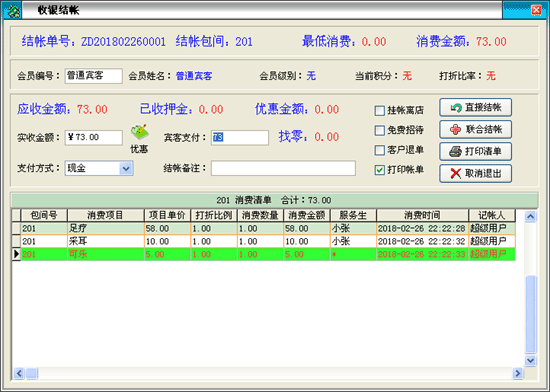Click the vertical scrollbar thumb

coord(530,314)
